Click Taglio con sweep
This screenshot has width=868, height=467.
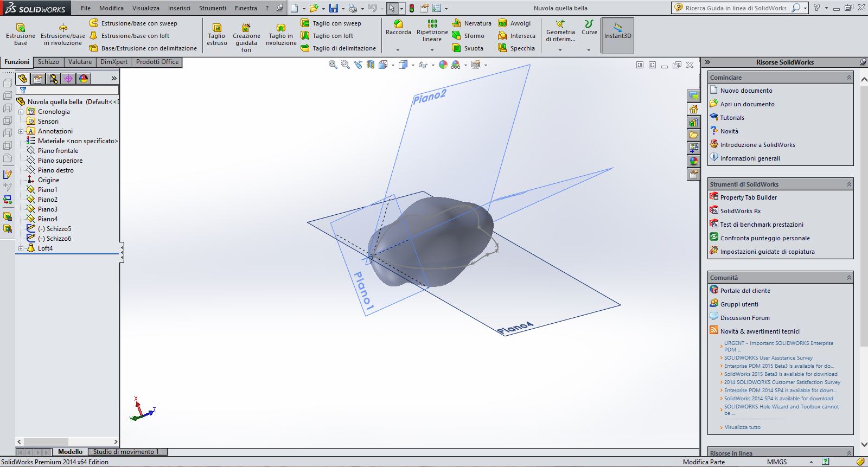tap(331, 23)
